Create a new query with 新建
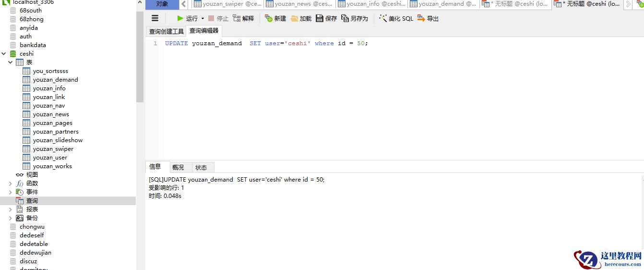Image resolution: width=644 pixels, height=270 pixels. tap(275, 18)
